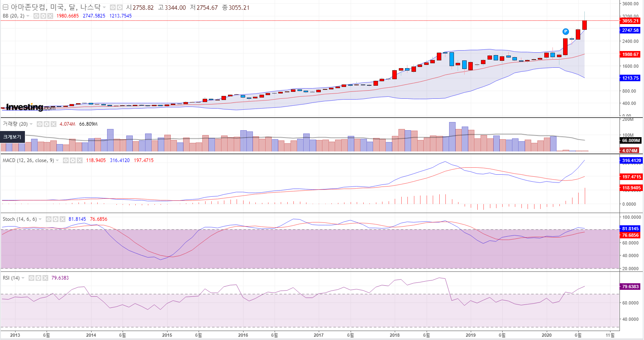The image size is (644, 340).
Task: Click the purple 79.6383 RSI axis tag
Action: click(x=631, y=287)
